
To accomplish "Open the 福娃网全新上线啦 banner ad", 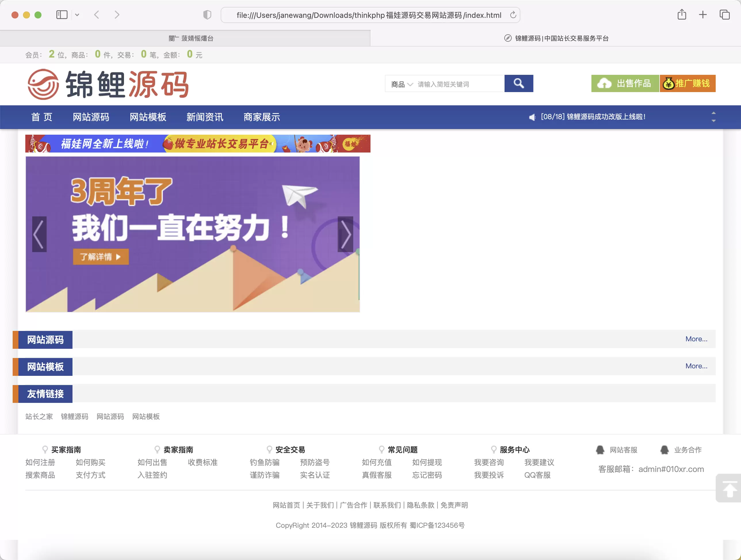I will (x=198, y=143).
